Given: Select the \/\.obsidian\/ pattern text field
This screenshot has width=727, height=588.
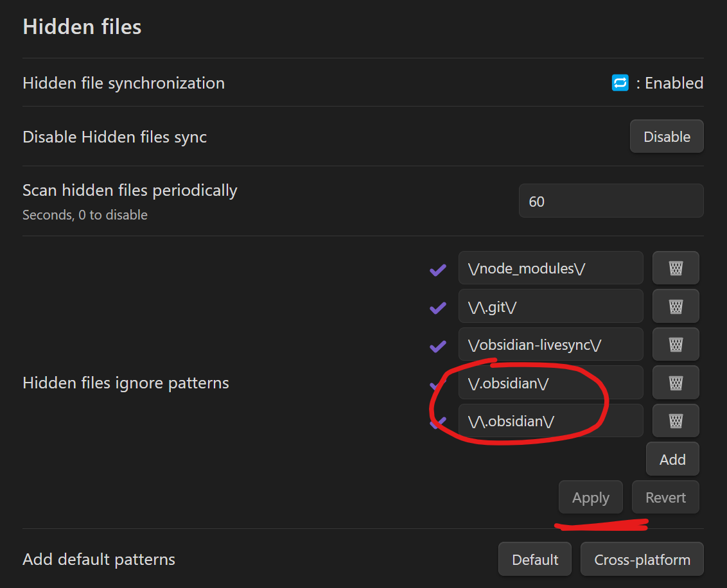Looking at the screenshot, I should pyautogui.click(x=550, y=421).
